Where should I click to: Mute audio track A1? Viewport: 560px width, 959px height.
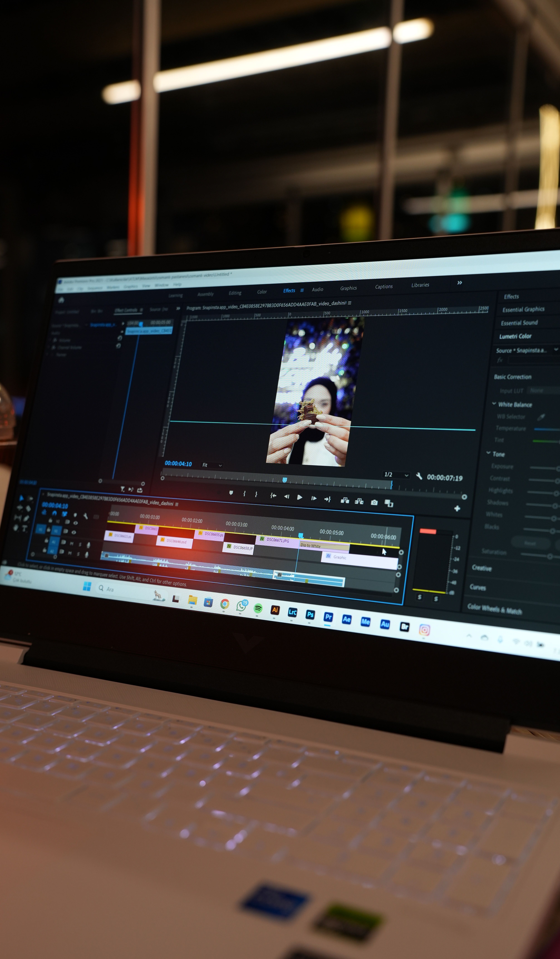[x=72, y=544]
